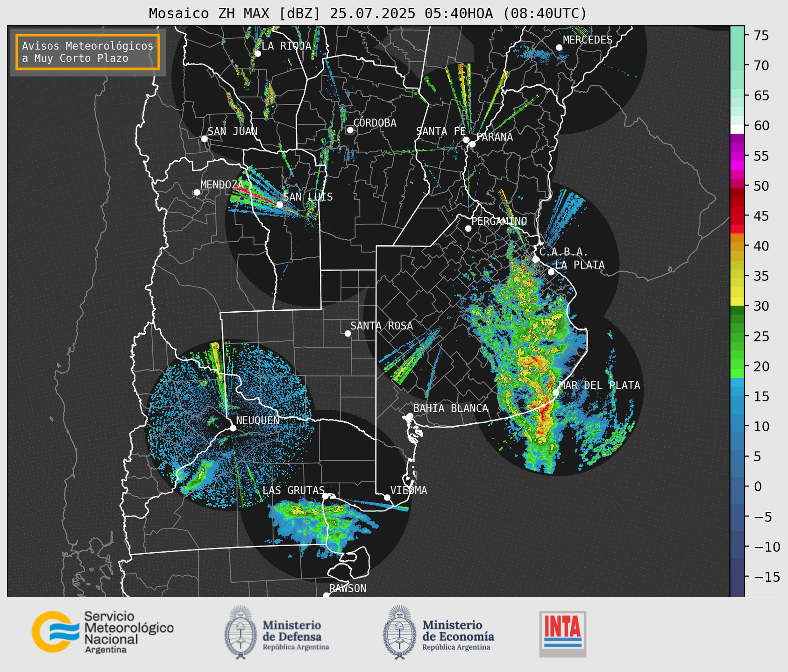This screenshot has height=672, width=788.
Task: Select the PERGAMINO city marker
Action: click(x=468, y=229)
